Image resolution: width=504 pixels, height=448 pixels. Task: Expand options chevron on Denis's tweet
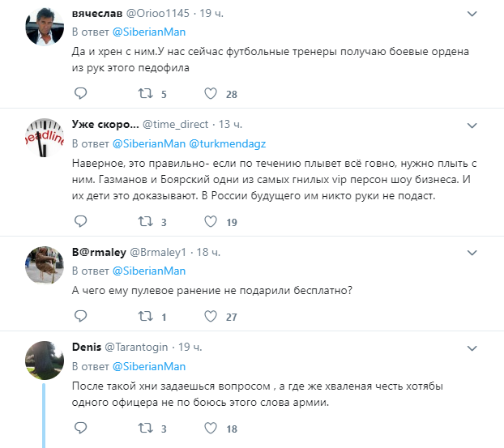[472, 348]
